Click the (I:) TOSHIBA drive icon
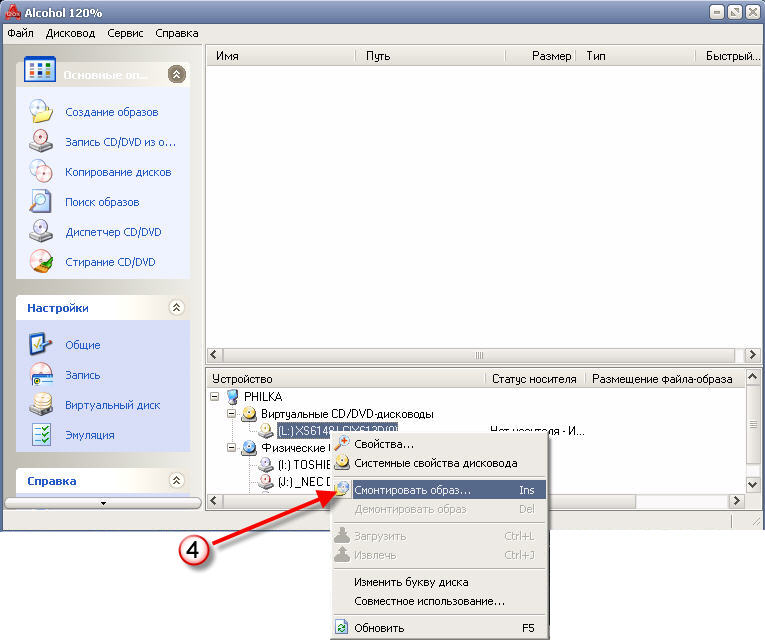 coord(266,464)
